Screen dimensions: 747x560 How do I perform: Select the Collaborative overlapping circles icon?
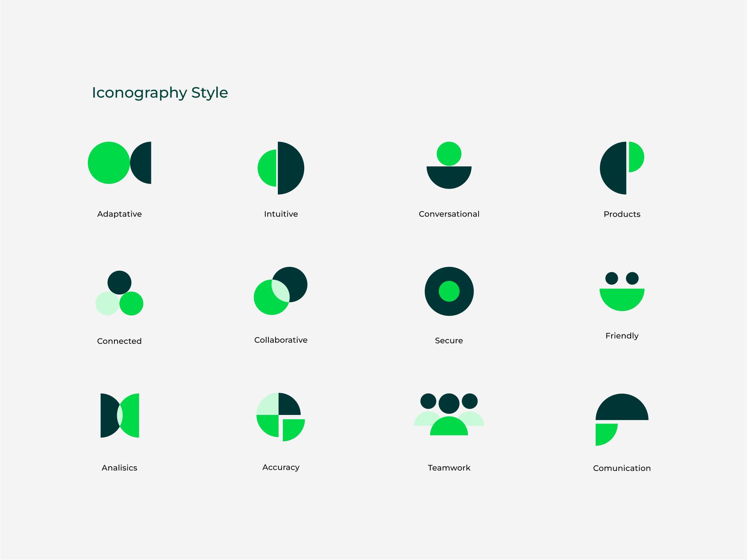pyautogui.click(x=280, y=291)
